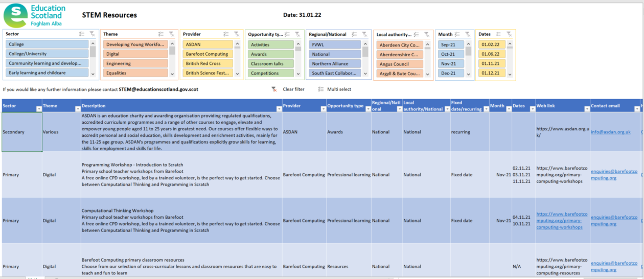This screenshot has width=644, height=279.
Task: Enable multi-select in the Dates slicer
Action: (x=499, y=34)
